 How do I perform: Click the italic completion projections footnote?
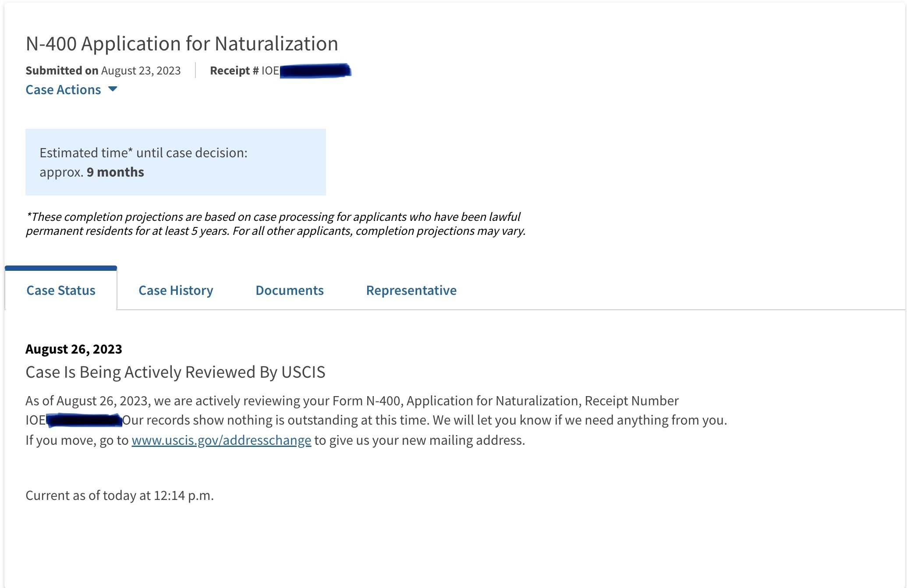click(x=275, y=224)
